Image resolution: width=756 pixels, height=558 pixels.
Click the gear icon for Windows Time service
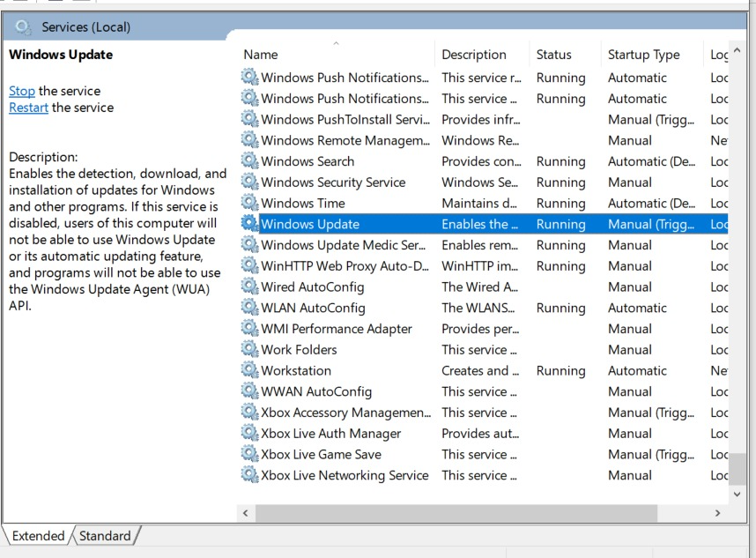tap(250, 204)
